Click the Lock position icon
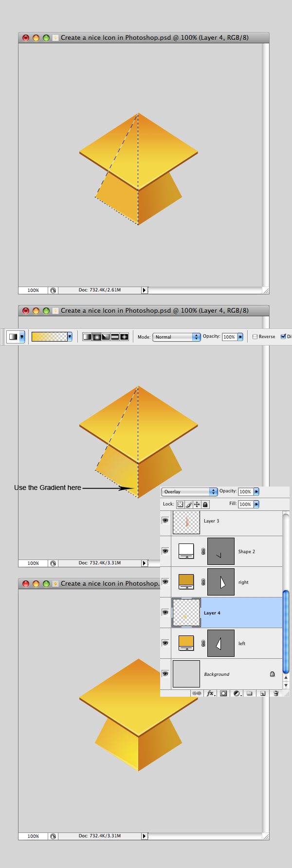This screenshot has height=868, width=292. (197, 505)
